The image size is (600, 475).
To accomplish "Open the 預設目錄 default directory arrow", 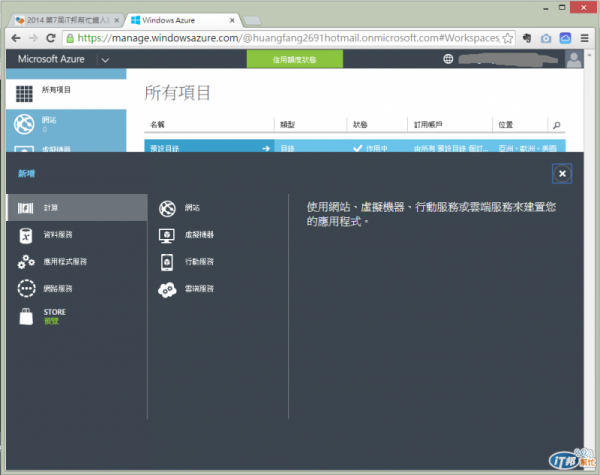I will click(266, 148).
